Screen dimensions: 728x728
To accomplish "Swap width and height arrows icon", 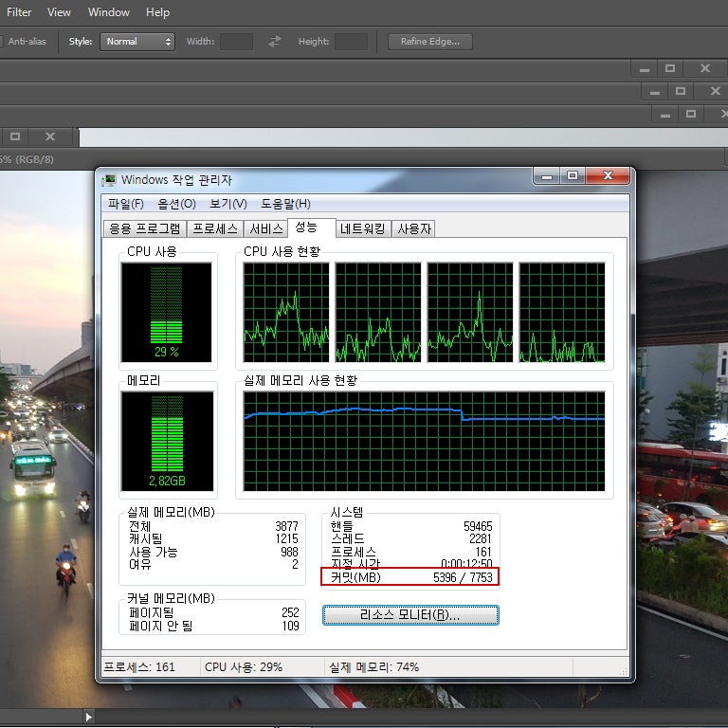I will (x=275, y=42).
